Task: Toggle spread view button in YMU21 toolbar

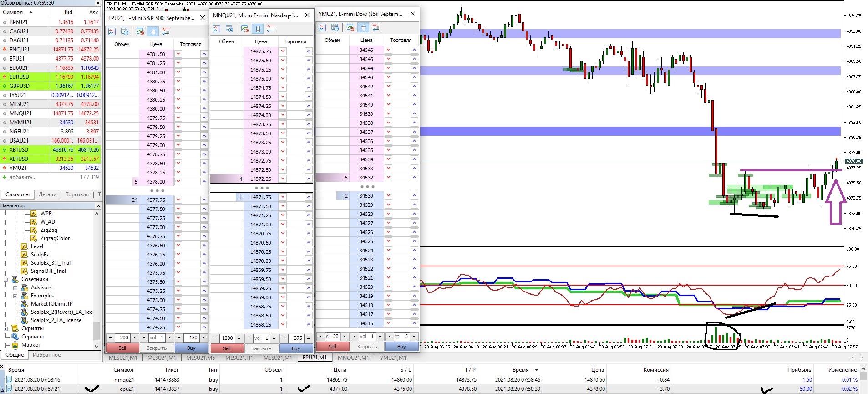Action: point(363,27)
